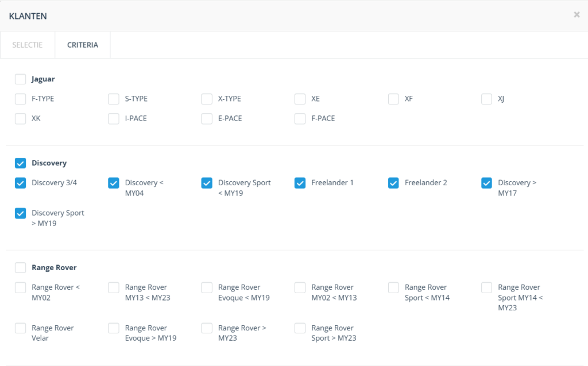The image size is (588, 366).
Task: Tick the S-TYPE checkbox
Action: tap(114, 99)
